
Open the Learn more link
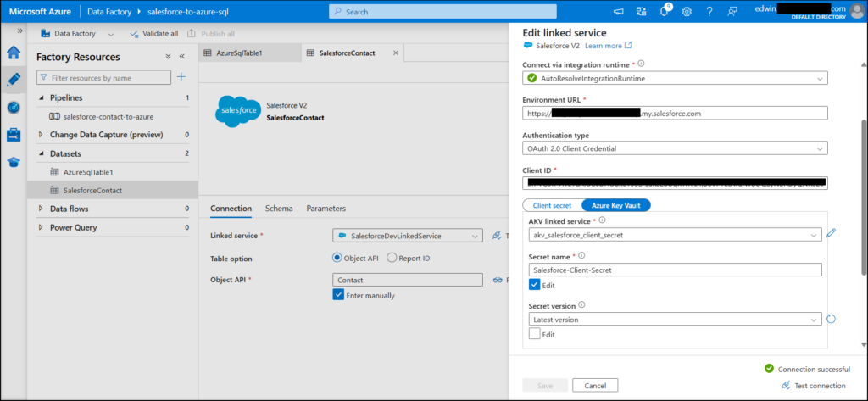[x=608, y=46]
